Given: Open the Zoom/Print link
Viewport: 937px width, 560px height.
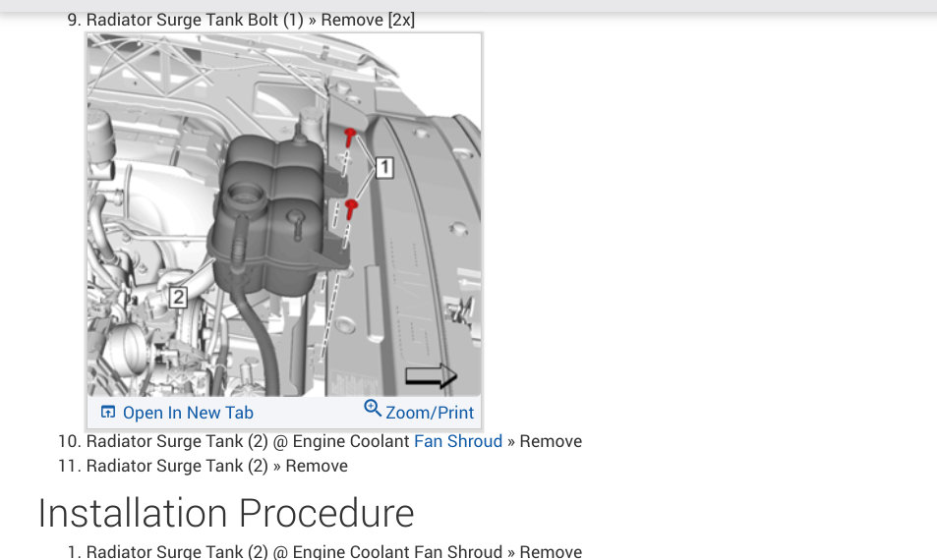Looking at the screenshot, I should coord(429,413).
